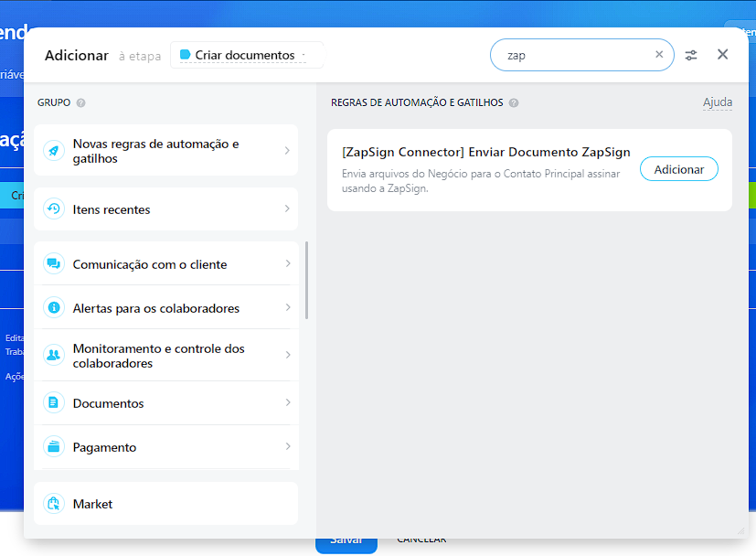Expand the Itens recentes chevron
The height and width of the screenshot is (556, 756).
click(287, 209)
